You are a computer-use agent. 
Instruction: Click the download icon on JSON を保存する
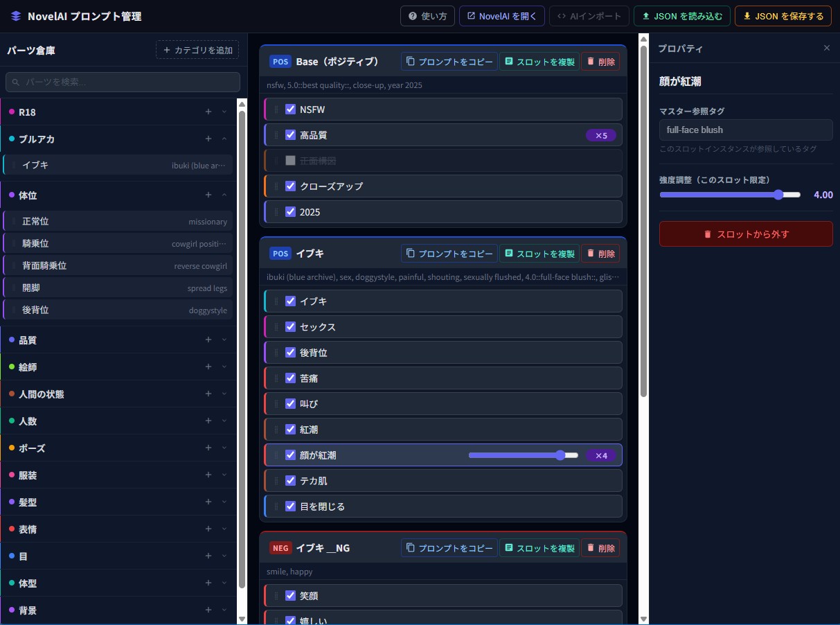coord(747,16)
